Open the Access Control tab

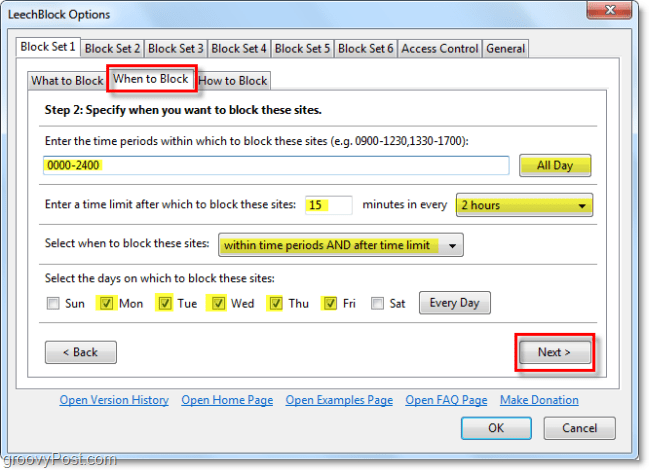440,49
